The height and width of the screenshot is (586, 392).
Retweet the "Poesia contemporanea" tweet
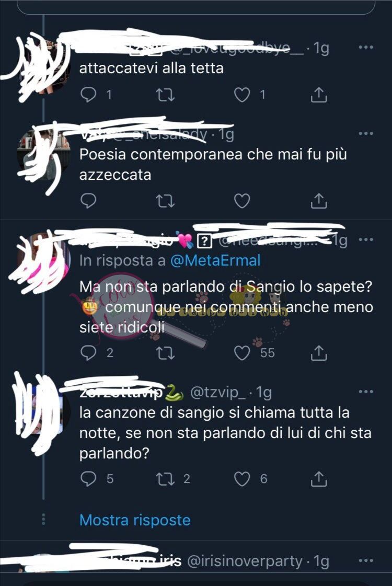[x=165, y=201]
